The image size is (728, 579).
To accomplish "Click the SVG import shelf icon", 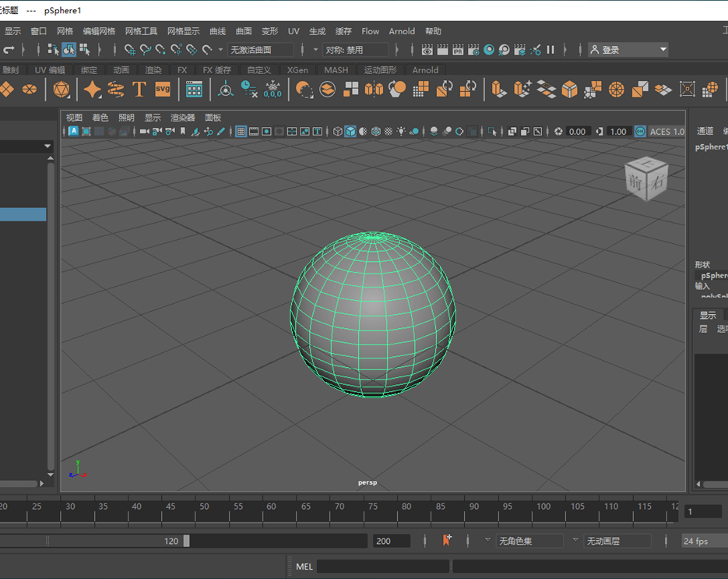I will (x=163, y=89).
